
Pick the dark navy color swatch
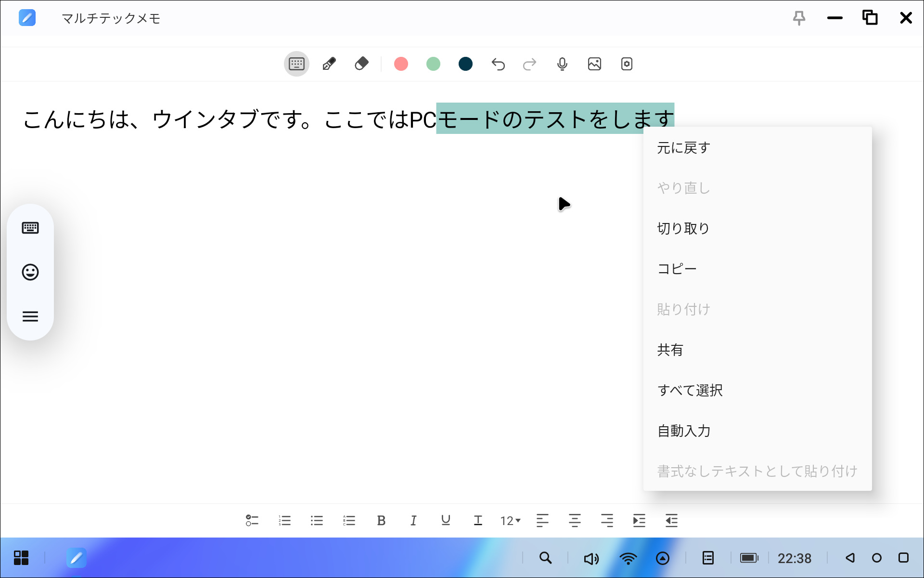[x=465, y=64]
